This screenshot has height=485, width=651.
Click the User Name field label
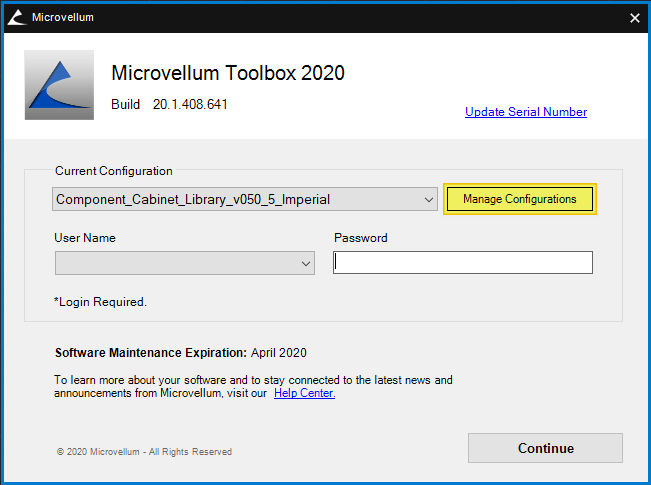click(85, 238)
